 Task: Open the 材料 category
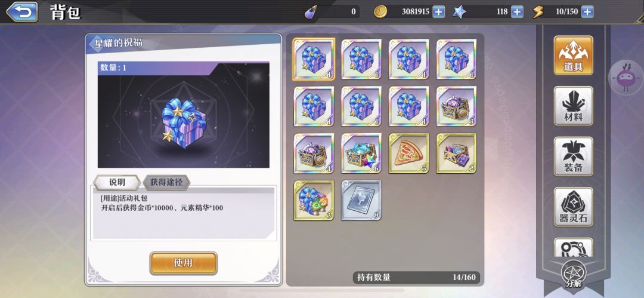(x=573, y=106)
